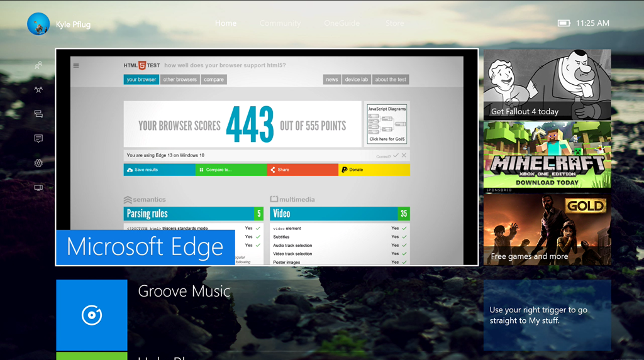
Task: Check the battery icon near the clock
Action: point(563,23)
